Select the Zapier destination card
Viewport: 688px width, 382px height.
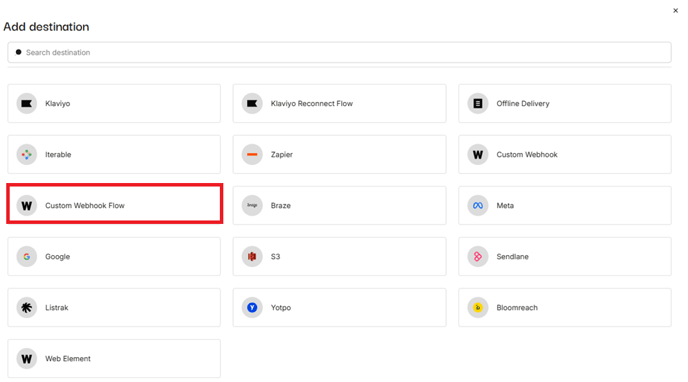click(340, 154)
